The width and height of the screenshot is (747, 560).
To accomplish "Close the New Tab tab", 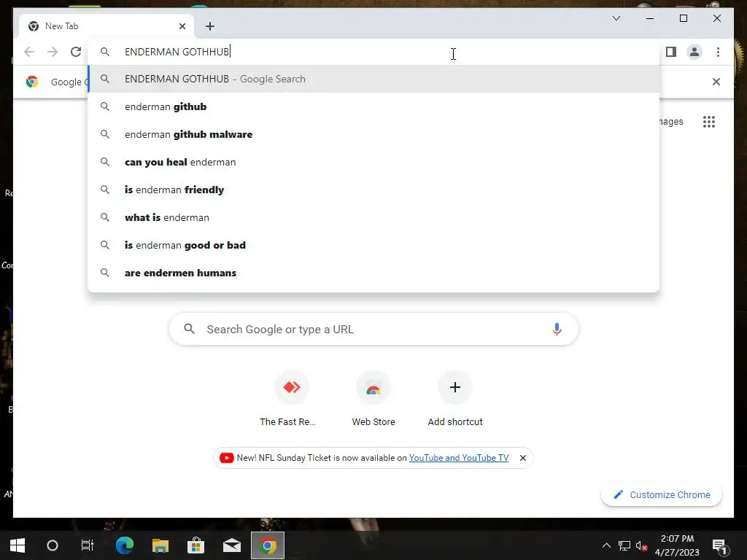I will pos(182,26).
